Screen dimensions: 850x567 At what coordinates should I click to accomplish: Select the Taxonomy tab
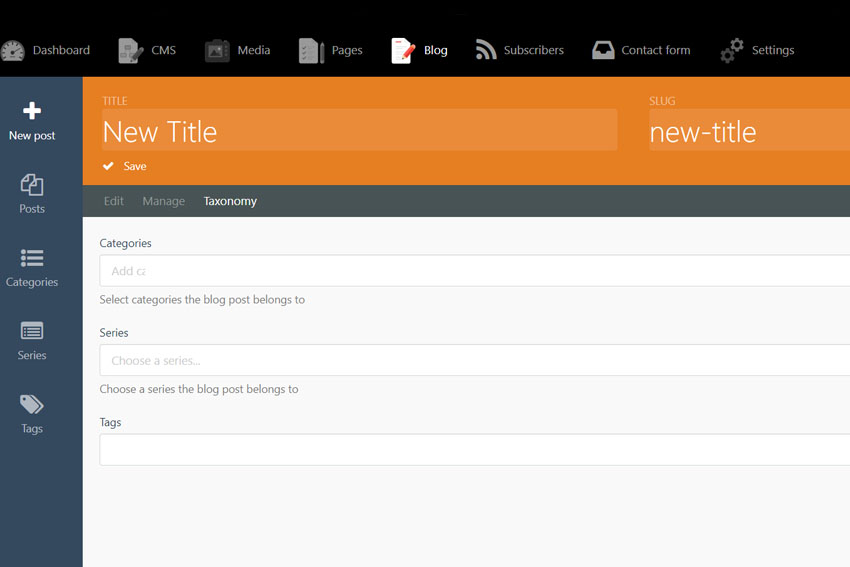click(230, 201)
